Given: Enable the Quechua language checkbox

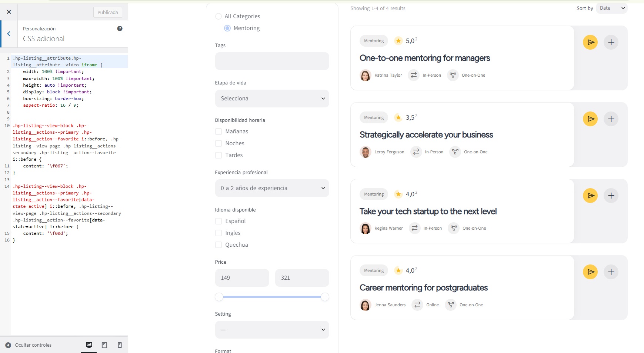Looking at the screenshot, I should (x=218, y=245).
